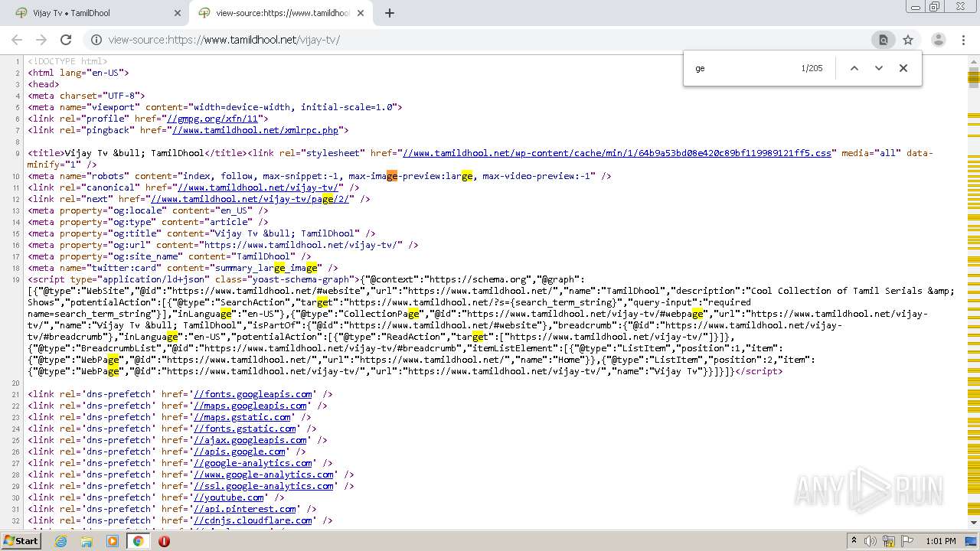Select the Chrome taskbar icon

[x=138, y=541]
